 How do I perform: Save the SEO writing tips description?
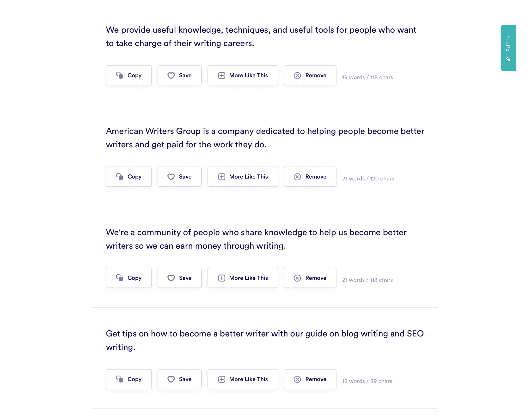[179, 379]
